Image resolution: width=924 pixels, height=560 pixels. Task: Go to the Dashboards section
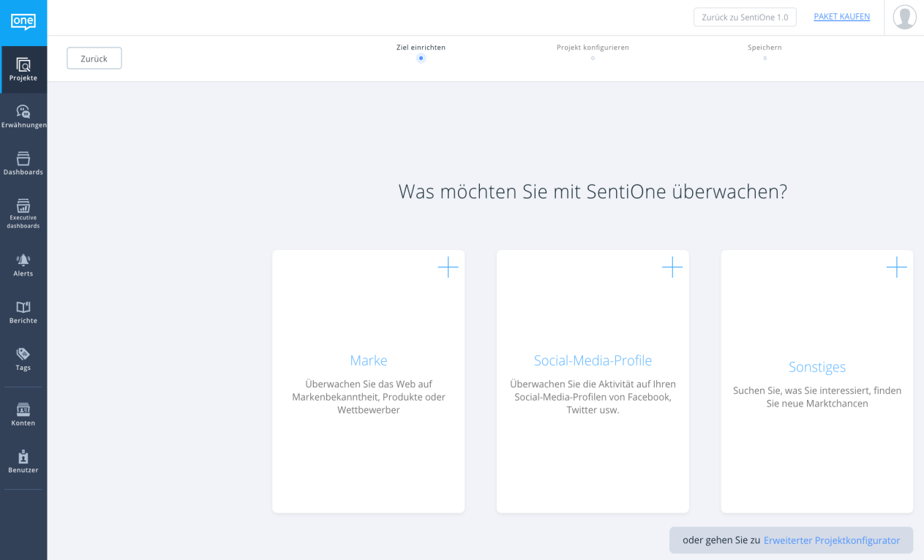coord(23,164)
